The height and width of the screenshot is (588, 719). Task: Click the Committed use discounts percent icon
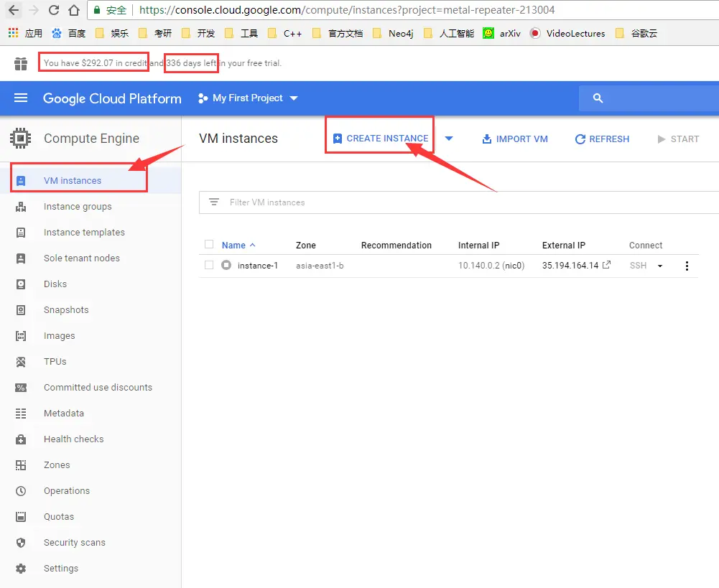coord(21,388)
